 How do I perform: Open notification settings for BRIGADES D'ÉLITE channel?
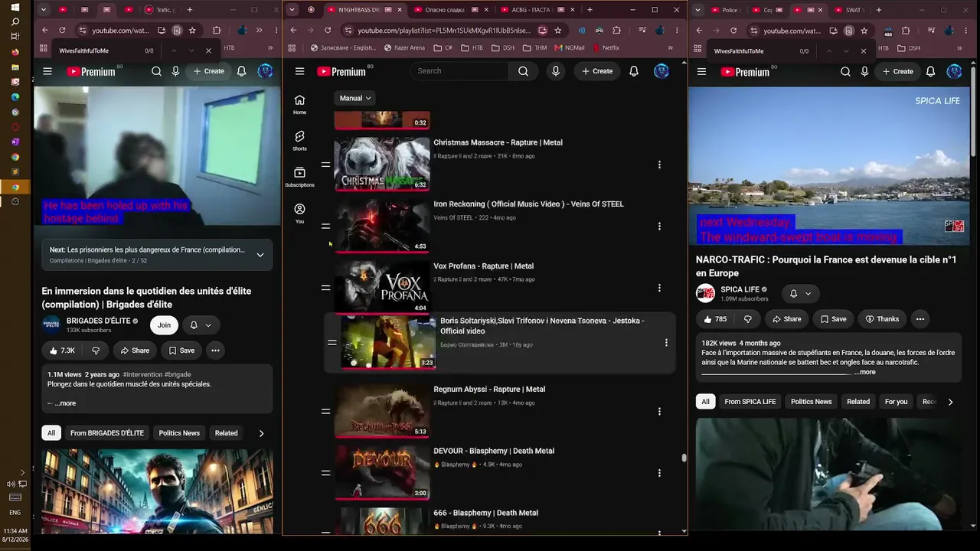tap(200, 325)
